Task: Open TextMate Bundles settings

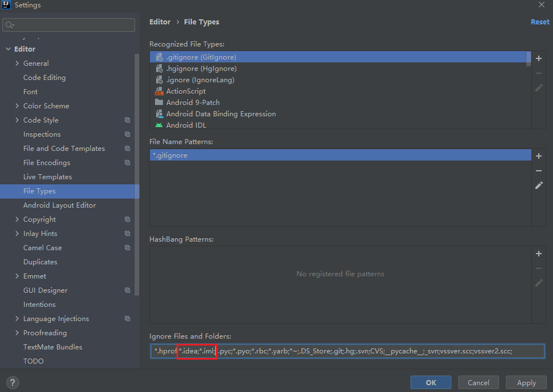Action: [53, 347]
